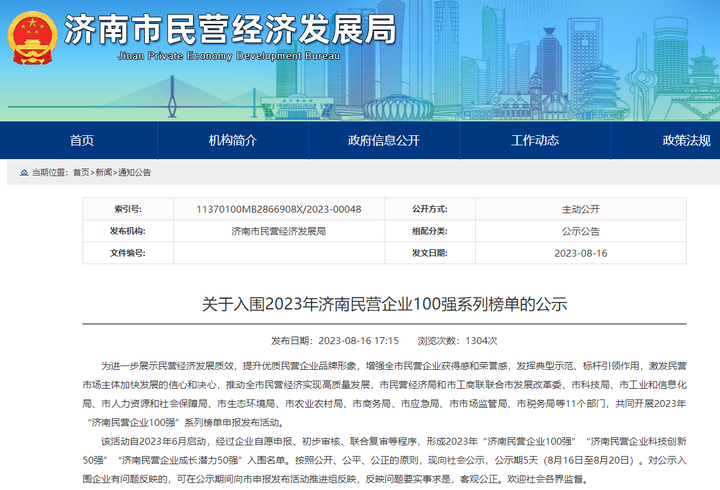Click the 索引号 label cell
Screen dimensions: 720x490
pyautogui.click(x=128, y=209)
